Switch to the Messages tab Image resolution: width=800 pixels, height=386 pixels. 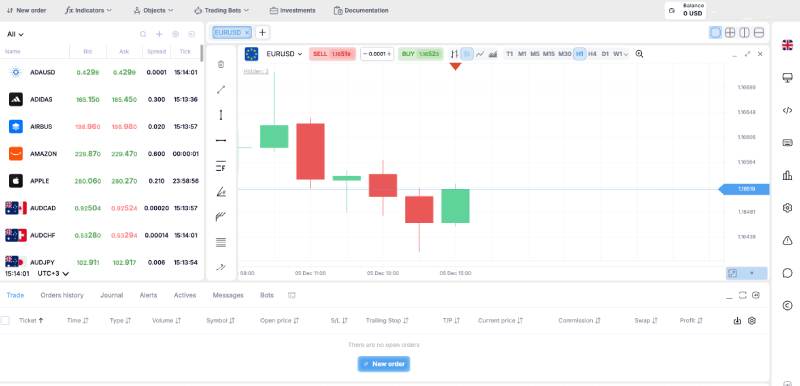[x=228, y=295]
